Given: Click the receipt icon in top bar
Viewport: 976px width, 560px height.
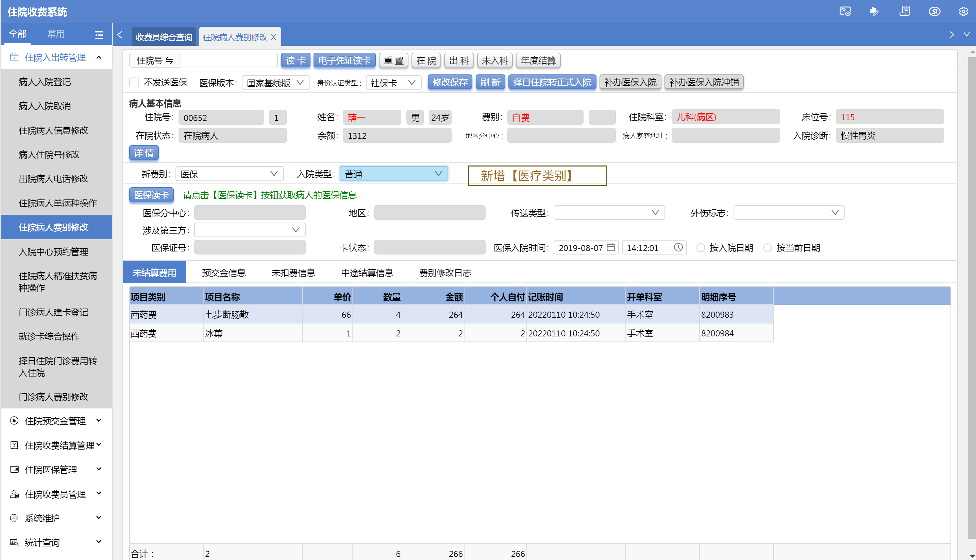Looking at the screenshot, I should click(905, 11).
